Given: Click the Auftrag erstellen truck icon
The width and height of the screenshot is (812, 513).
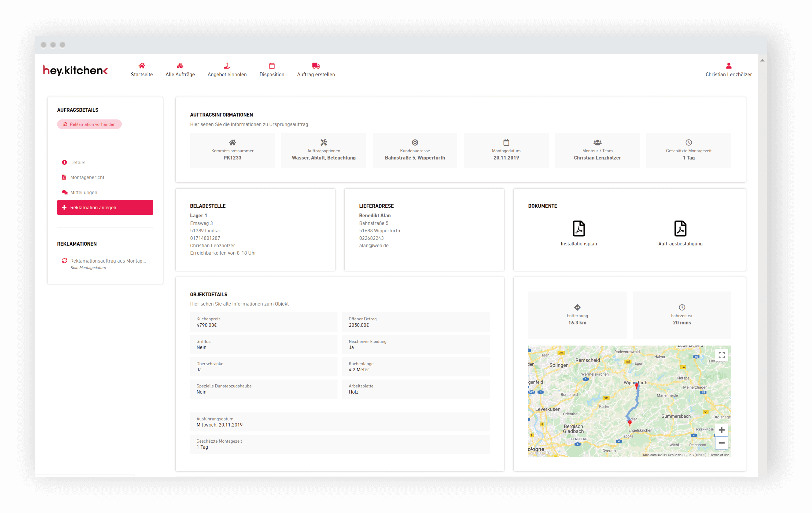Looking at the screenshot, I should [x=316, y=66].
